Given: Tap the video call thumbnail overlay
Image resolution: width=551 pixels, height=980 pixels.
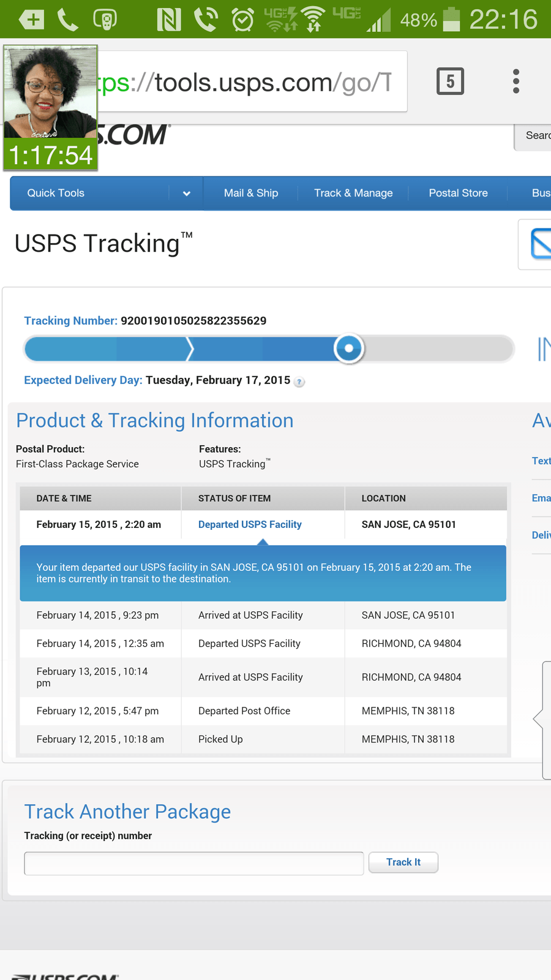Looking at the screenshot, I should (50, 108).
